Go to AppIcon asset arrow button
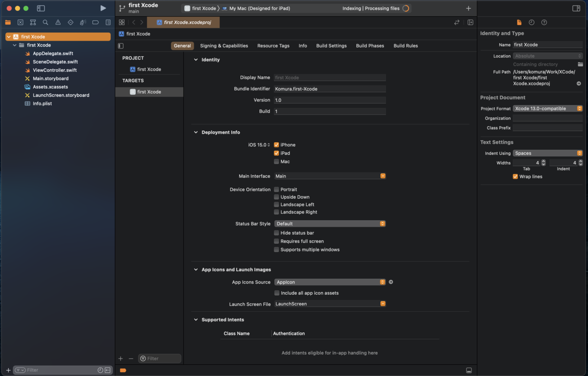 [x=391, y=282]
